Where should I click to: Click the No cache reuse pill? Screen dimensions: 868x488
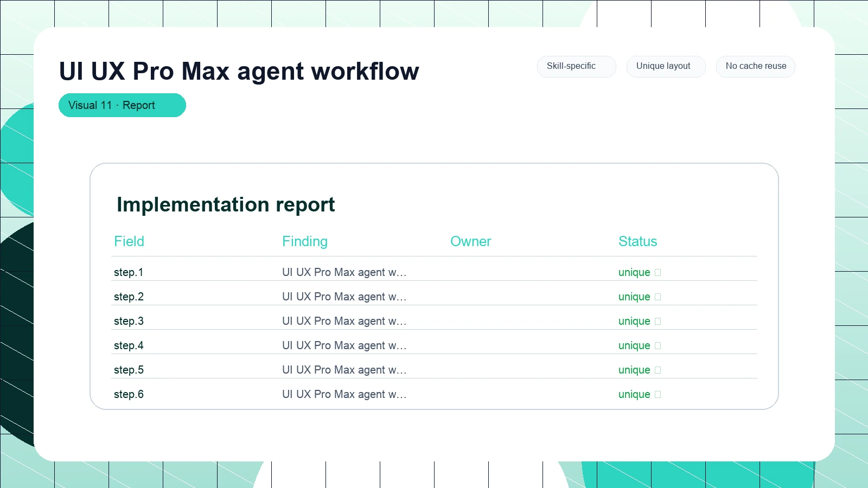pos(755,66)
